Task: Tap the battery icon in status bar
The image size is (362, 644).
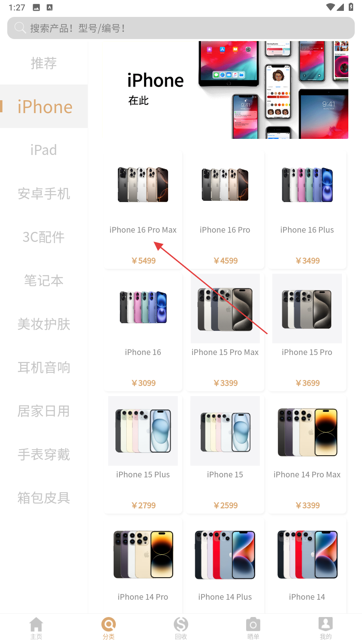Action: (351, 7)
